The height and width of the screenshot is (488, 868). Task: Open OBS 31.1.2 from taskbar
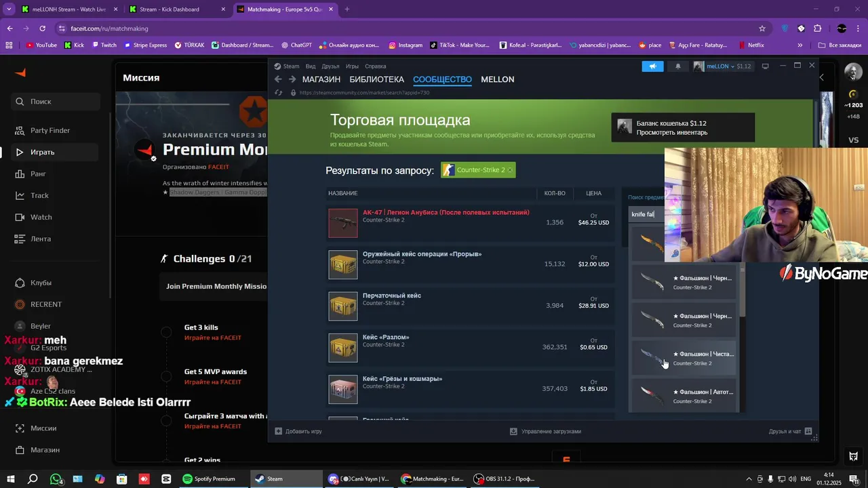click(504, 479)
